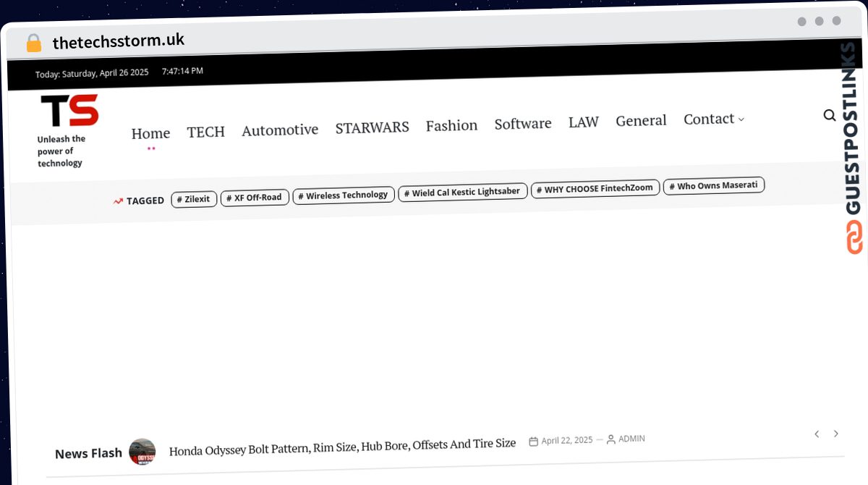The image size is (868, 485).
Task: Open the Automotive category
Action: (280, 130)
